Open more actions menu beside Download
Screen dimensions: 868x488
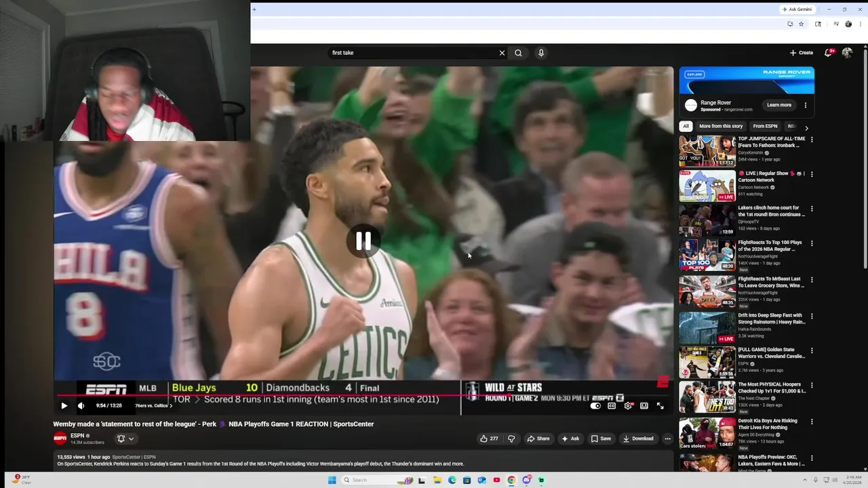667,439
